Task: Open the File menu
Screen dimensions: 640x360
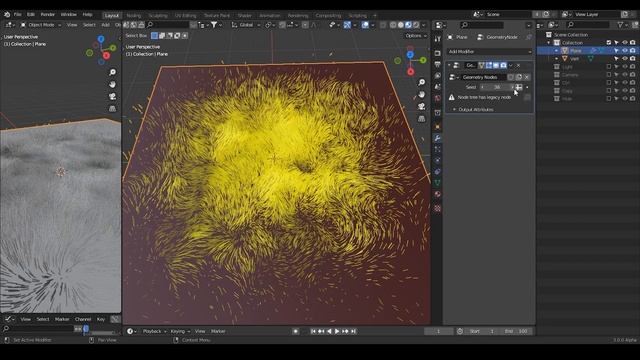Action: pos(18,14)
